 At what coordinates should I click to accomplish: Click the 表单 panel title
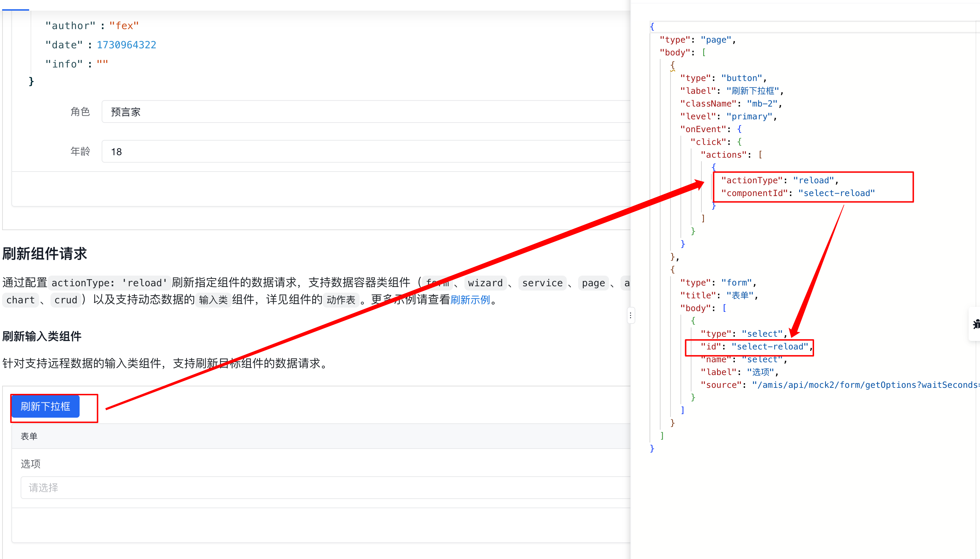click(x=29, y=436)
